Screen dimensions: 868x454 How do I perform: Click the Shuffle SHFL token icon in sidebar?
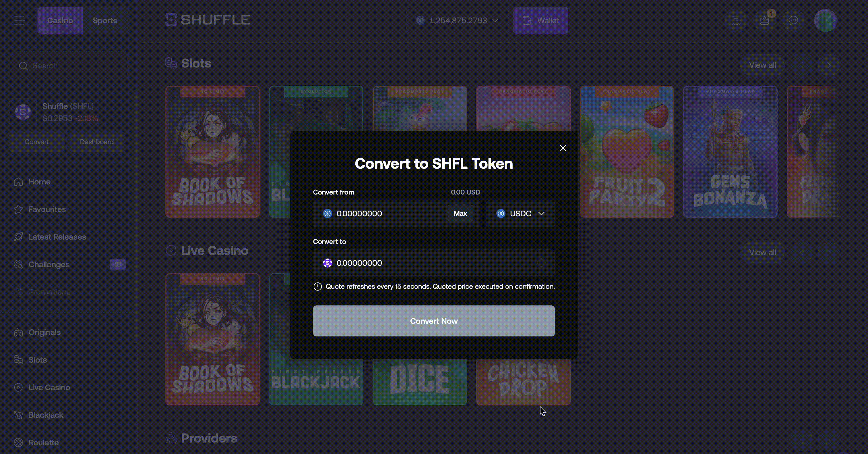tap(23, 112)
